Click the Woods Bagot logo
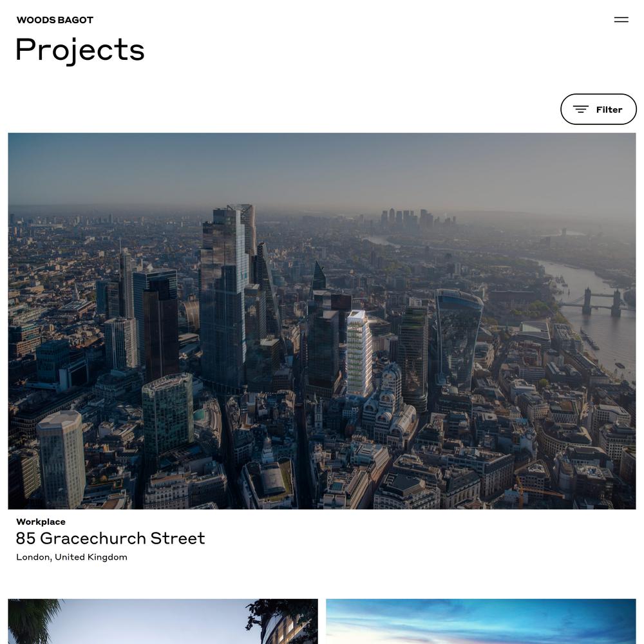644x644 pixels. pos(55,20)
